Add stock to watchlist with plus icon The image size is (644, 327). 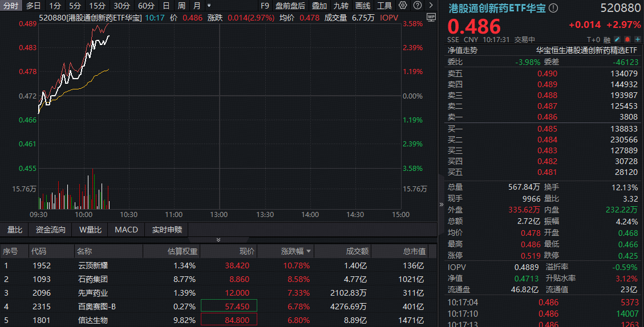(637, 40)
